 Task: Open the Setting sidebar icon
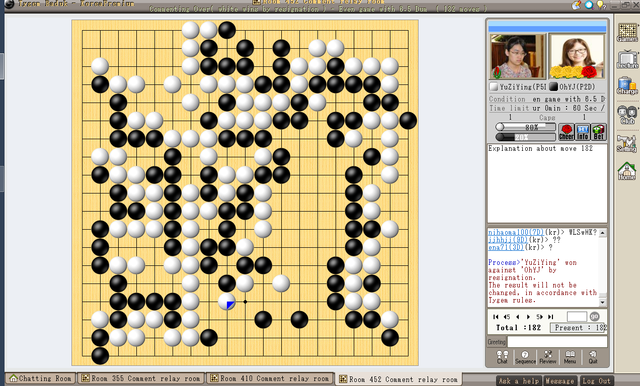click(627, 143)
